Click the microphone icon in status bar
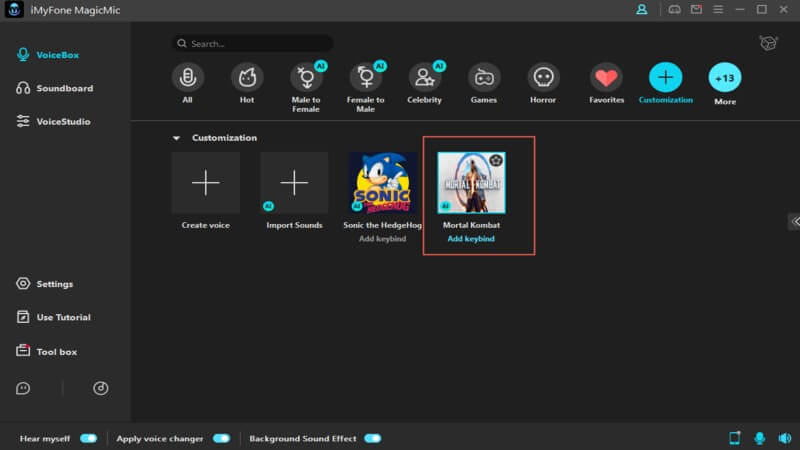800x450 pixels. coord(760,438)
